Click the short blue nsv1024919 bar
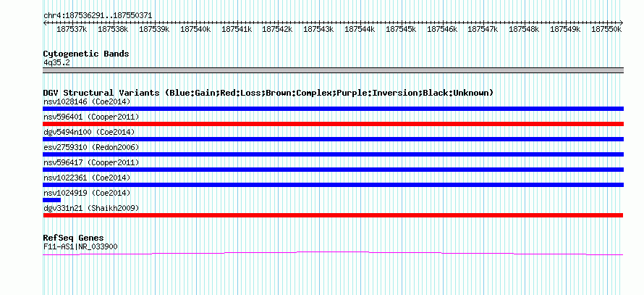Viewport: 644px width, 295px height. pyautogui.click(x=52, y=200)
